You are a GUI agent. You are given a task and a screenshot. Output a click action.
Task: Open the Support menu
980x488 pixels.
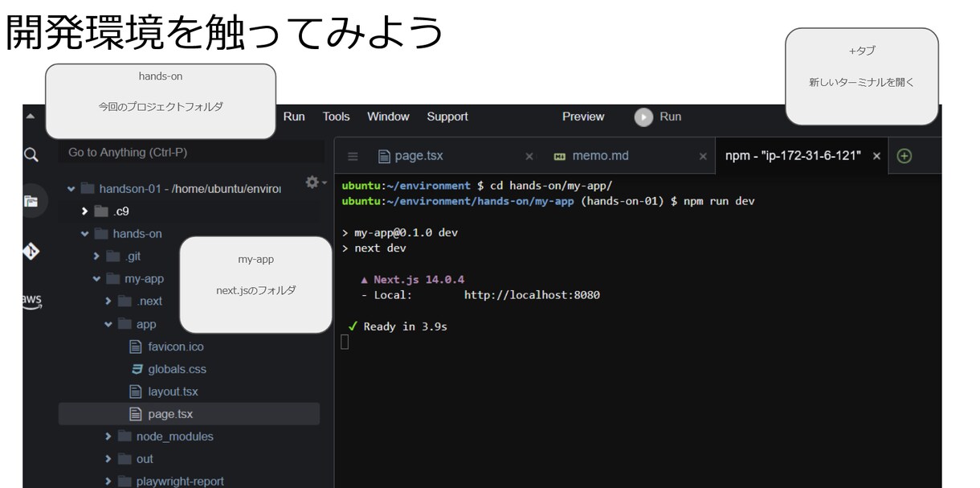447,117
